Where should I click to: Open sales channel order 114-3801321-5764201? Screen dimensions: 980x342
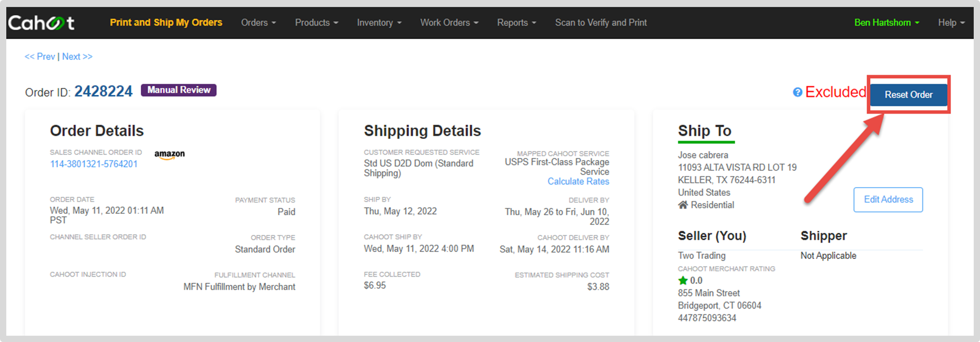pyautogui.click(x=94, y=164)
